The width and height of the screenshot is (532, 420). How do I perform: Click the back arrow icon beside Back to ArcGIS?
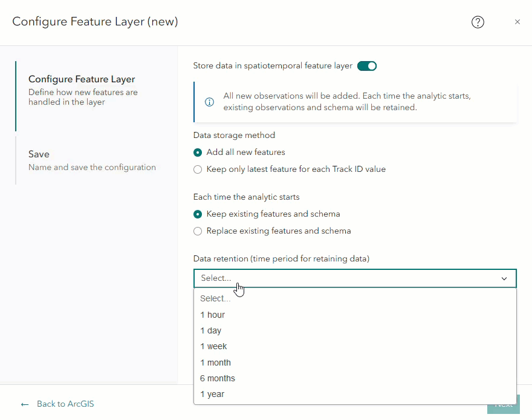tap(25, 404)
